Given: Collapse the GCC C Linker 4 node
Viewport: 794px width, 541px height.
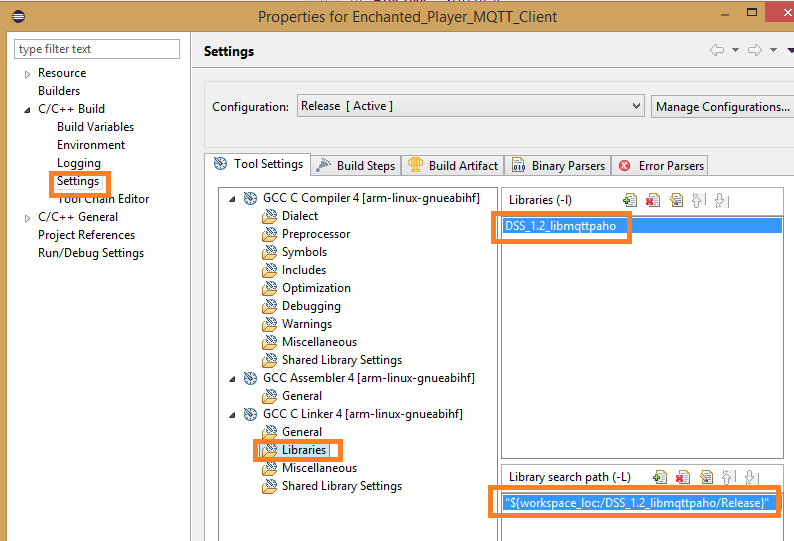Looking at the screenshot, I should point(233,414).
